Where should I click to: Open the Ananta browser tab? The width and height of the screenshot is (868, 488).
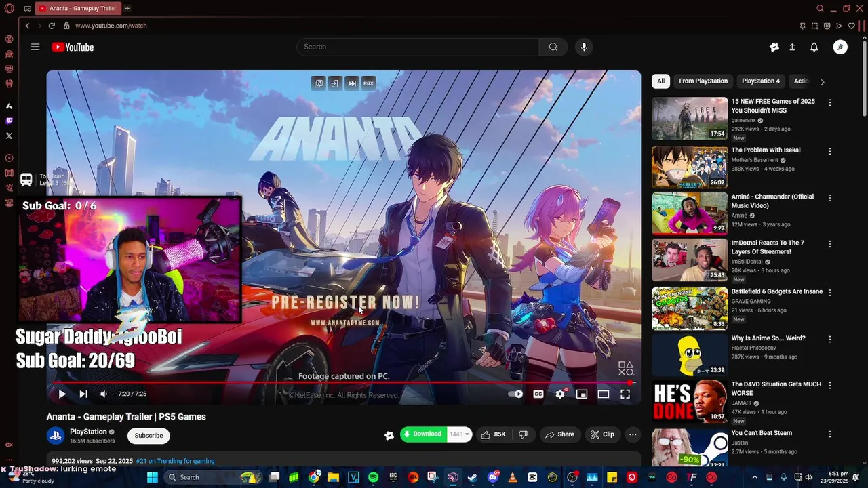click(77, 8)
